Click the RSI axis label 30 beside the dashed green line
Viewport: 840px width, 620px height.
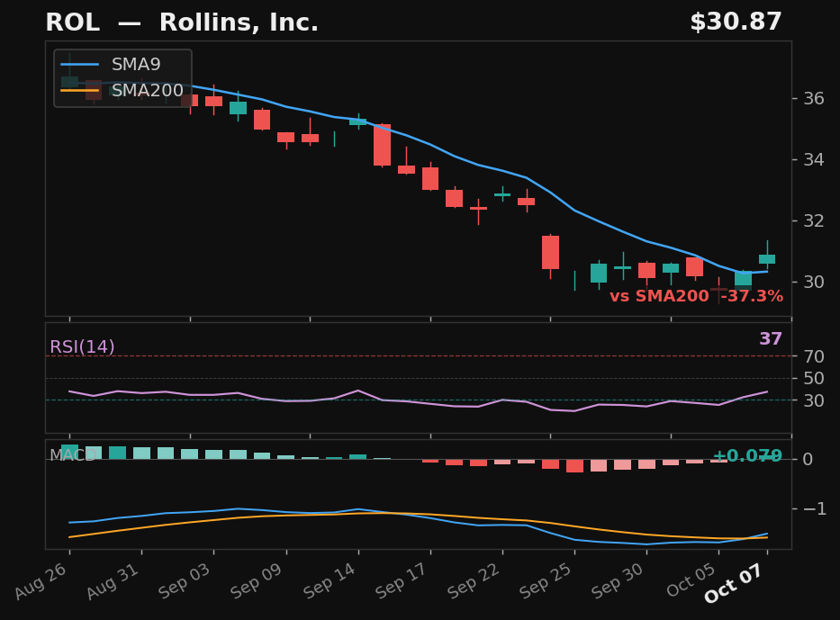813,400
